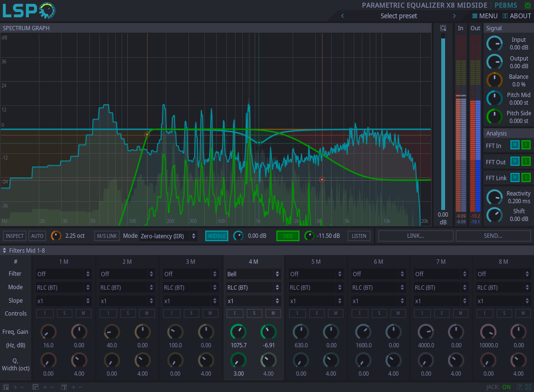Open the equalizer Mode dropdown (Zero-latency IIR)

(x=168, y=236)
